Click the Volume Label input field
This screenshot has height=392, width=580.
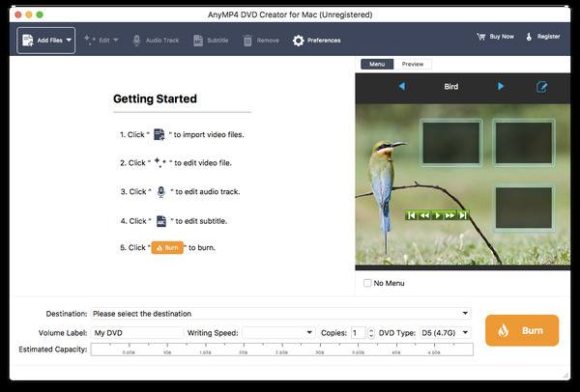137,333
